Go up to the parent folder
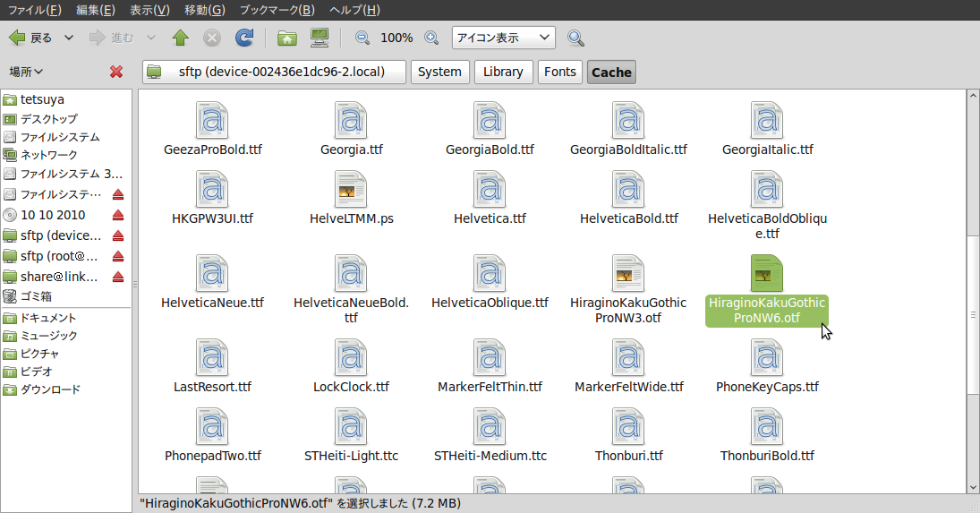The image size is (980, 513). point(181,38)
